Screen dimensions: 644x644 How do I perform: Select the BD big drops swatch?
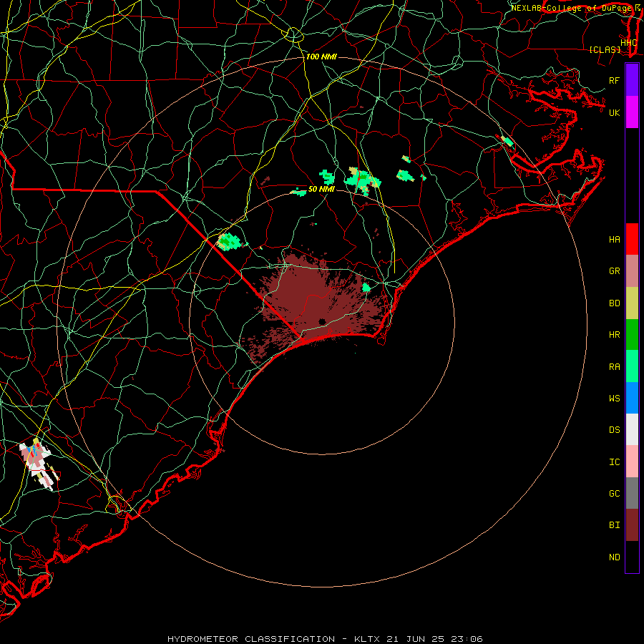pyautogui.click(x=632, y=303)
